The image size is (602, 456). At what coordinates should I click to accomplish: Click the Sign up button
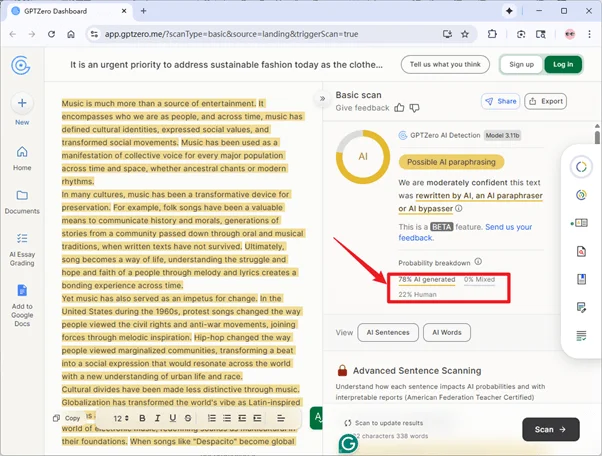(x=521, y=64)
